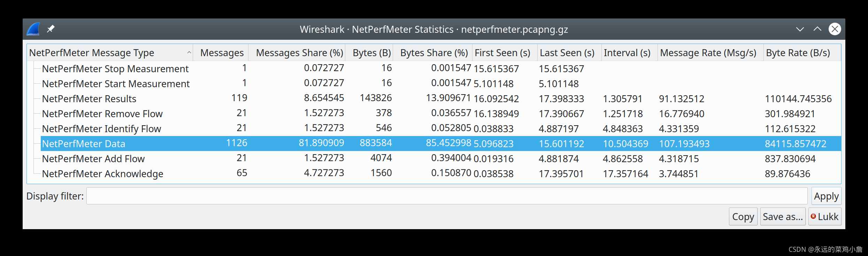Sort by Last Seen (s) column header

[x=569, y=53]
